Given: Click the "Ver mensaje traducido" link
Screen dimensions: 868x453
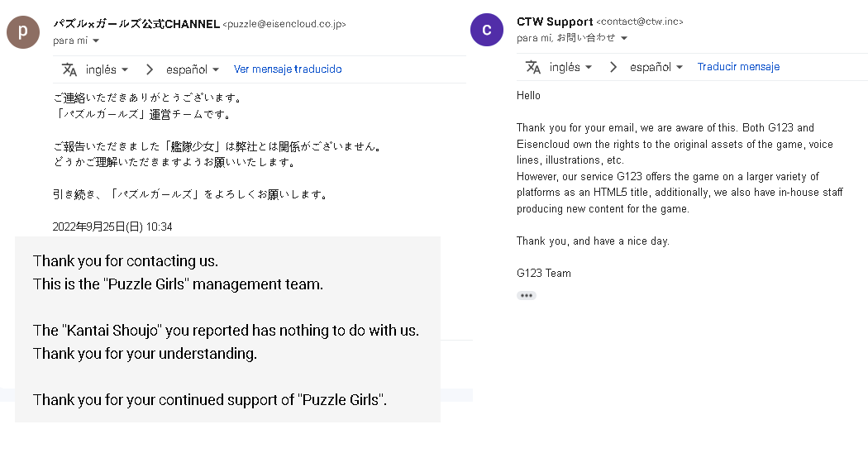Looking at the screenshot, I should [x=288, y=69].
